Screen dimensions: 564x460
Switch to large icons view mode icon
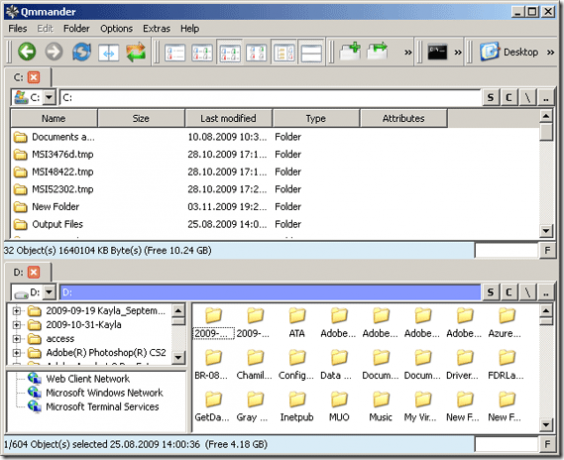(x=256, y=53)
